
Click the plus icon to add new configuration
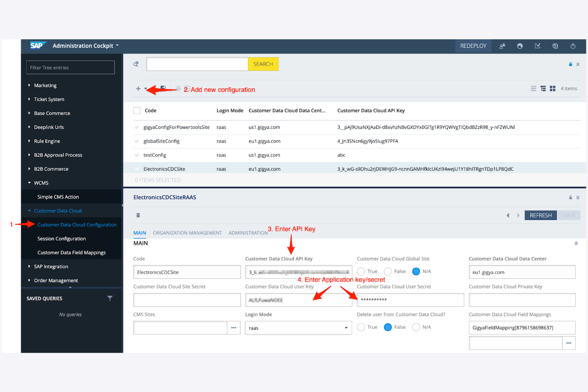coord(138,89)
